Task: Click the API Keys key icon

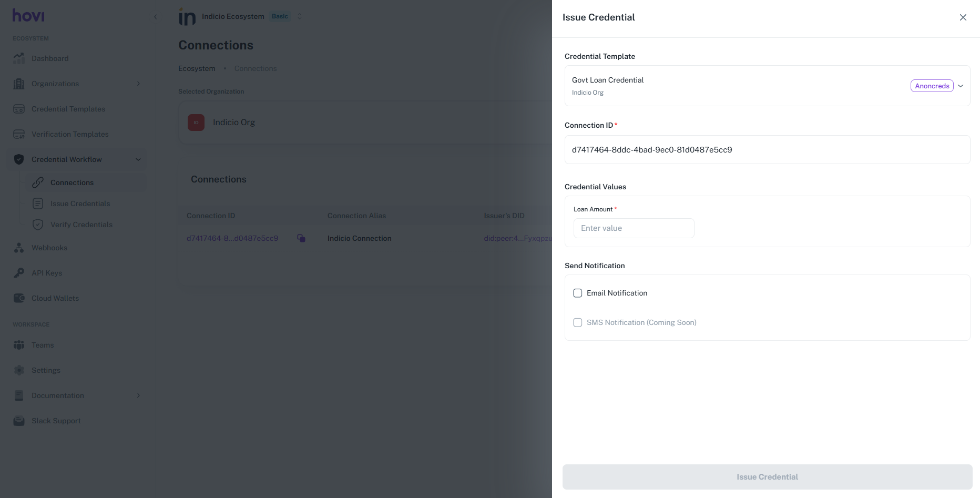Action: click(x=19, y=273)
